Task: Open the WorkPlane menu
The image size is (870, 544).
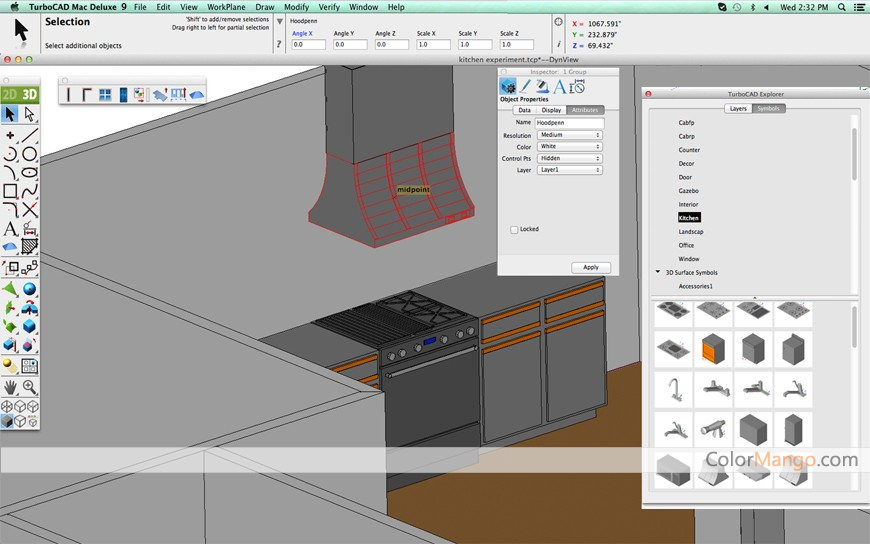Action: 226,7
